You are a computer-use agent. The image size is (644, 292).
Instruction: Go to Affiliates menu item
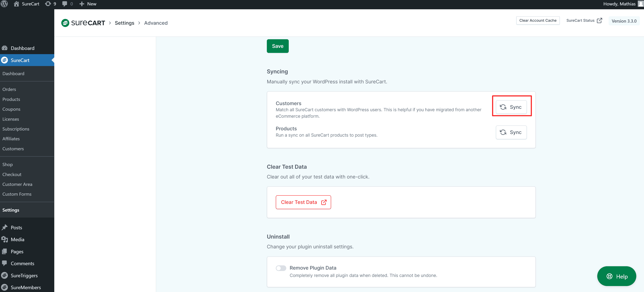(x=11, y=139)
